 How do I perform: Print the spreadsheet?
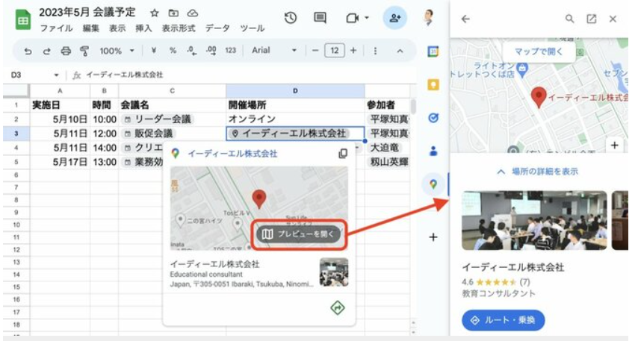66,51
